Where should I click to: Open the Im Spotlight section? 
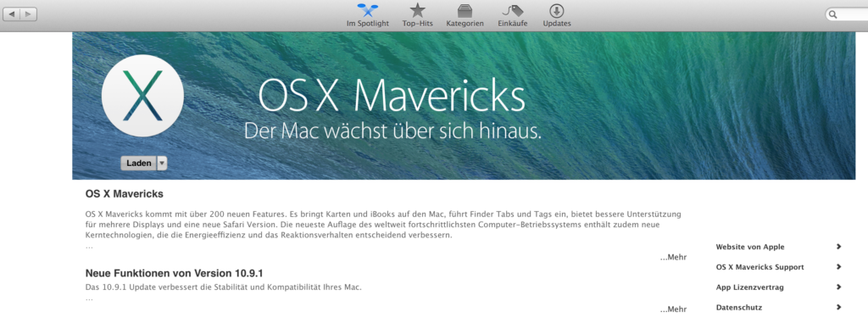pyautogui.click(x=368, y=15)
